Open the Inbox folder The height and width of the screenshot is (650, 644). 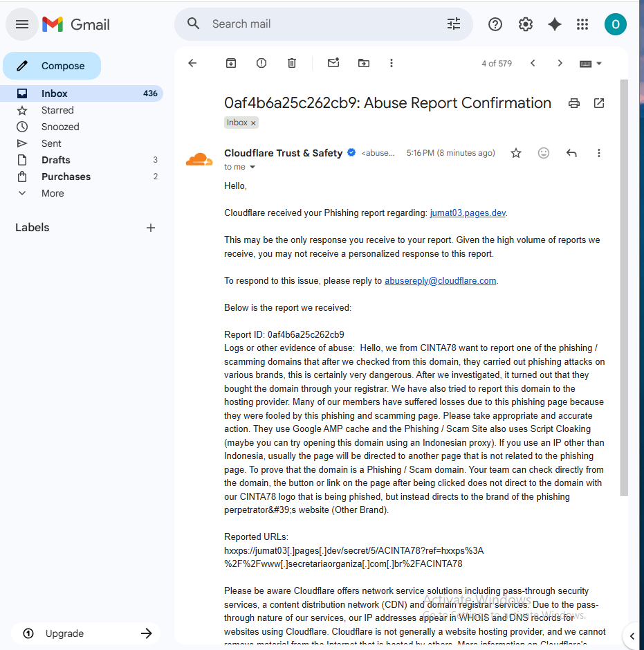tap(83, 93)
